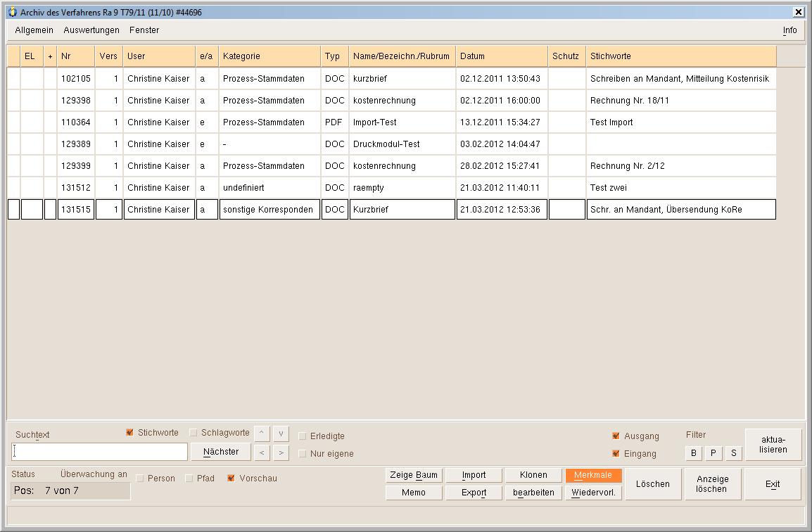Sort by the Kategorie column header

pyautogui.click(x=269, y=56)
